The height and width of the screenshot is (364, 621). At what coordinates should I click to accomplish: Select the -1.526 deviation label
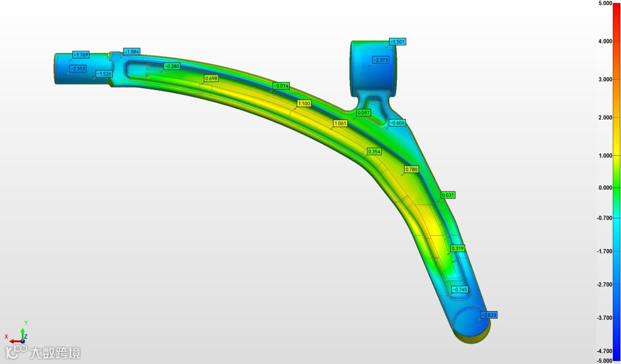click(104, 74)
